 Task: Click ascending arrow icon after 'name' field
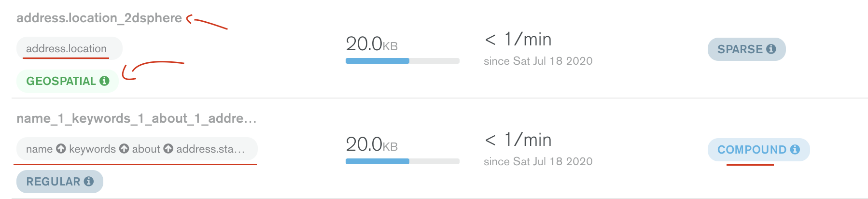[x=61, y=149]
